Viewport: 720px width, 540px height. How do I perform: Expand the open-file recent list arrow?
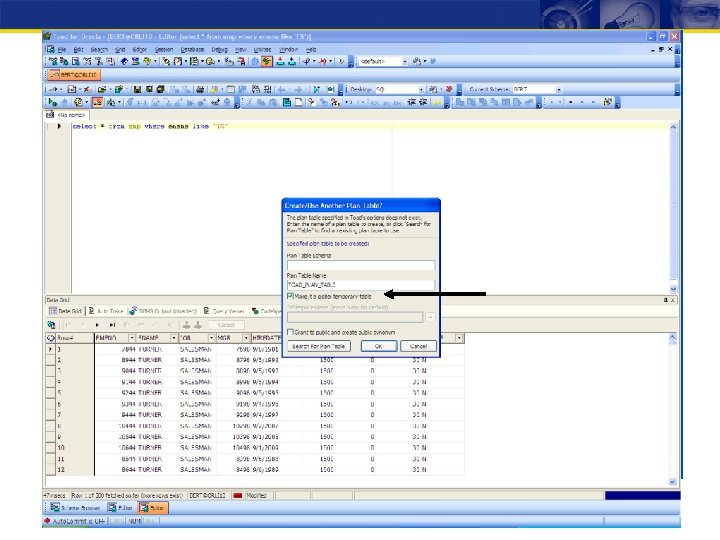[x=110, y=90]
